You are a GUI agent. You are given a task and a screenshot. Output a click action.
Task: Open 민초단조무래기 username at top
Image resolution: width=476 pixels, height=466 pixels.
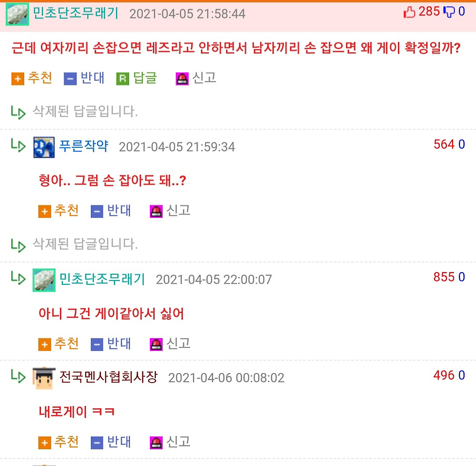(x=76, y=13)
